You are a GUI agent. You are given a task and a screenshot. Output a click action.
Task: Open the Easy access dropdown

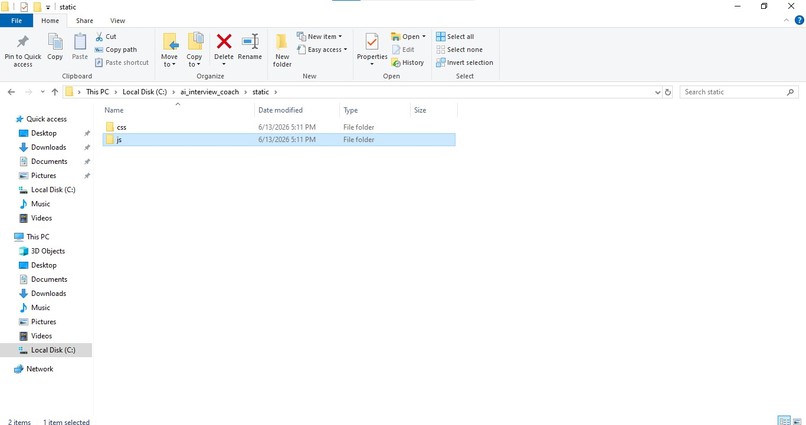(x=322, y=49)
